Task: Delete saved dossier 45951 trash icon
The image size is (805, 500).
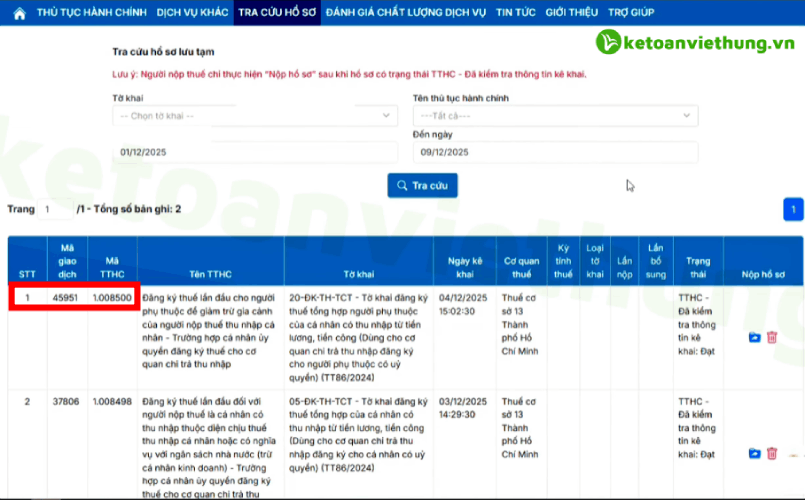Action: 772,337
